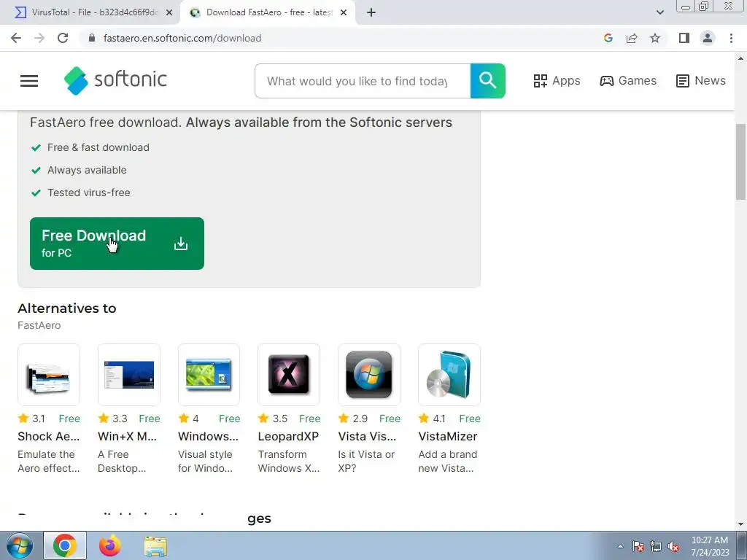747x560 pixels.
Task: Open the Games section
Action: tap(628, 81)
